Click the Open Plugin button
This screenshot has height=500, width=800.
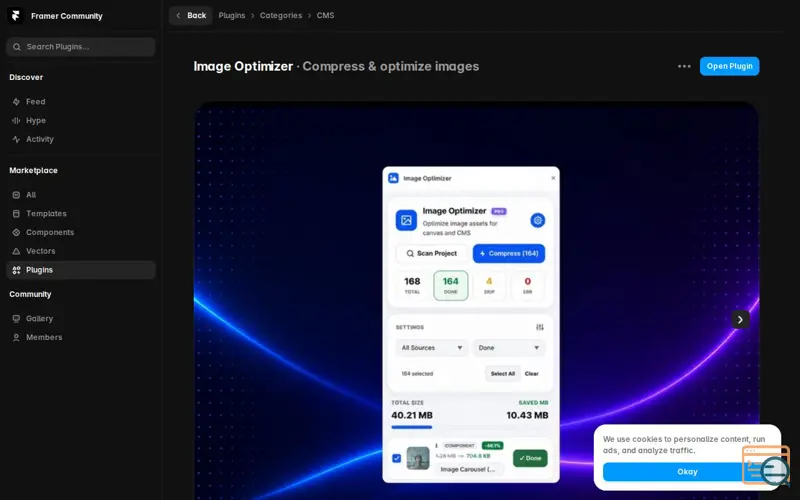(x=729, y=66)
